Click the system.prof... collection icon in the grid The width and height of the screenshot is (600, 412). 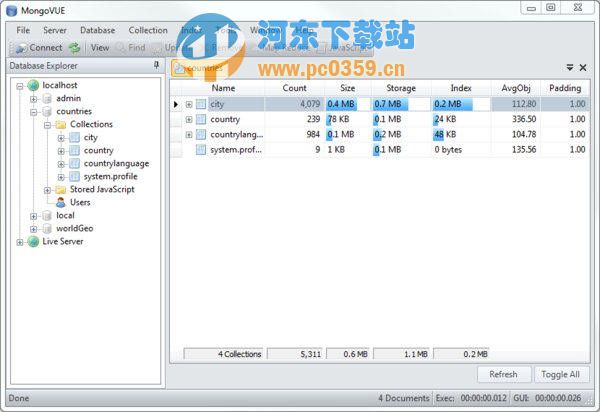pyautogui.click(x=201, y=150)
